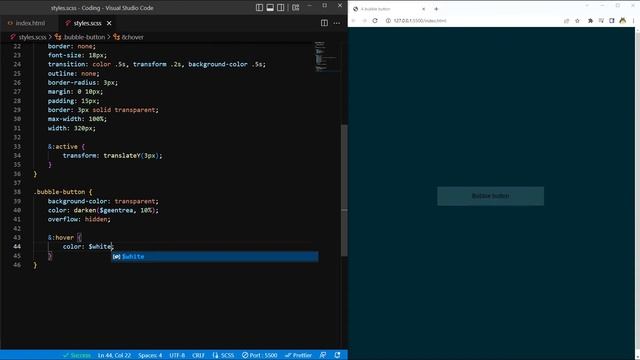Image resolution: width=640 pixels, height=360 pixels.
Task: Open editor More Actions ellipsis menu
Action: click(x=337, y=23)
